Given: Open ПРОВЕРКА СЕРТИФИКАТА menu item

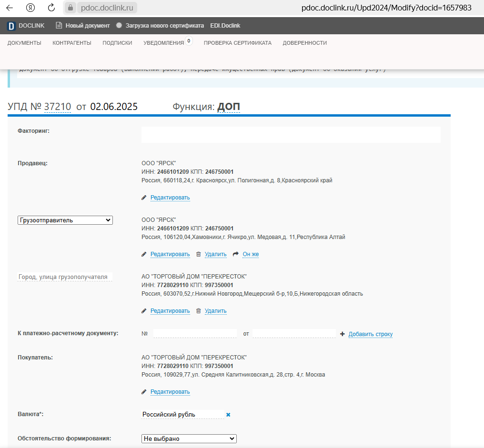Looking at the screenshot, I should coord(238,43).
